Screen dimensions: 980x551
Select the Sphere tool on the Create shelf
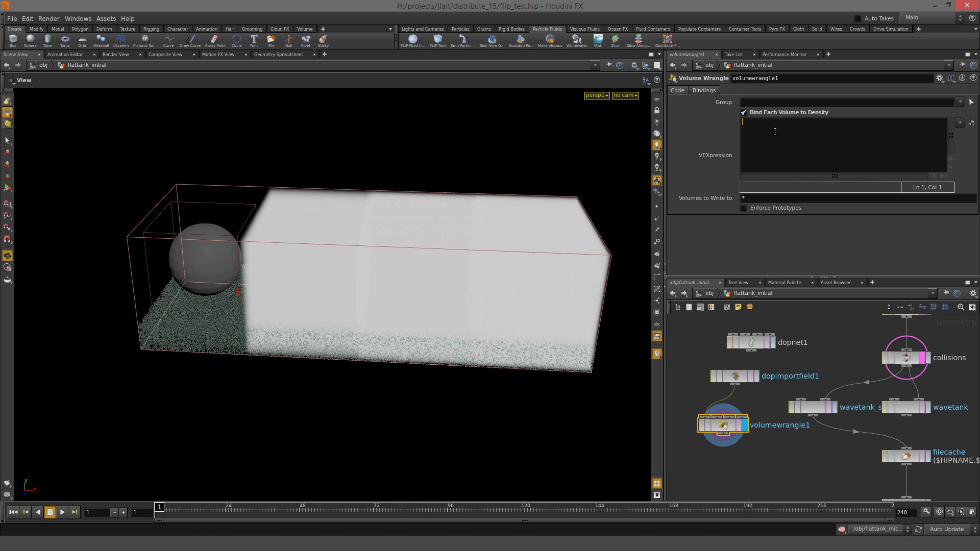point(30,41)
